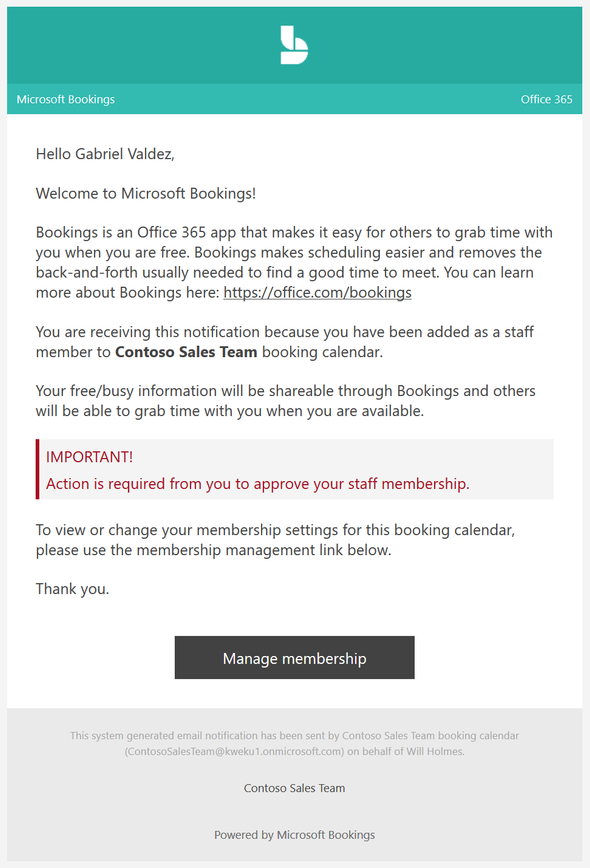This screenshot has height=868, width=590.
Task: Click the Microsoft Bookings header label
Action: tap(66, 100)
